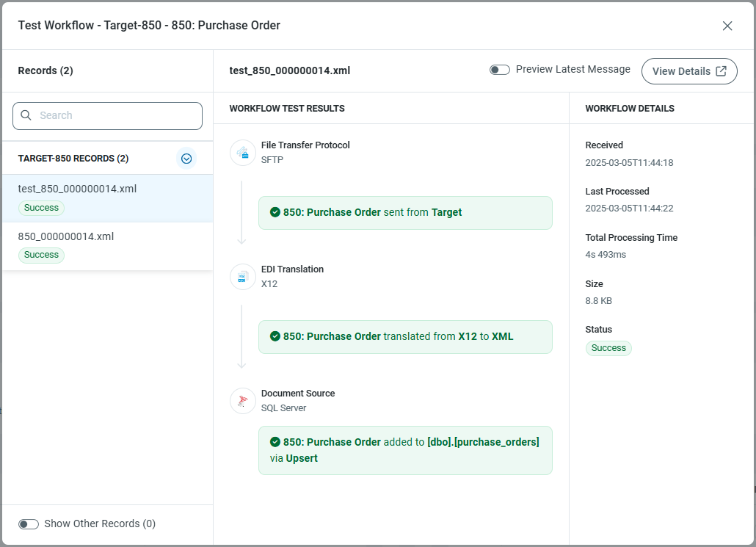Click the File Transfer Protocol SFTP icon

pyautogui.click(x=243, y=153)
